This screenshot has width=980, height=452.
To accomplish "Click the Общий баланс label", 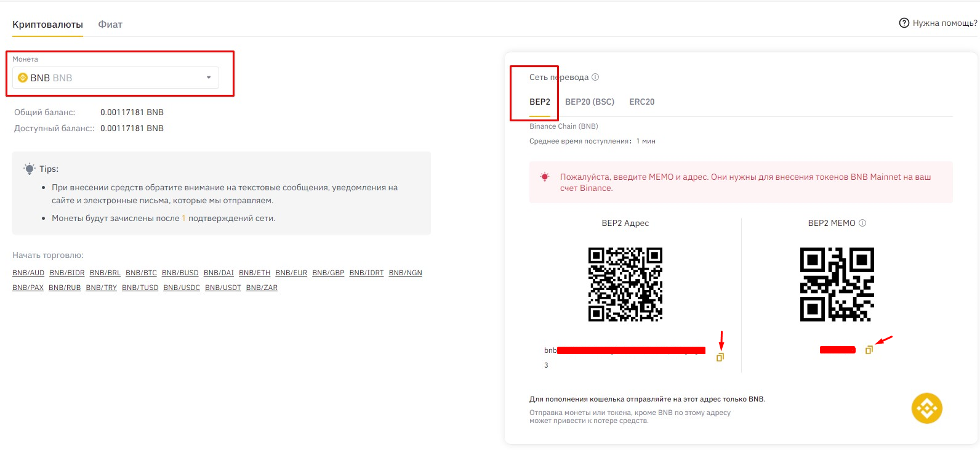I will [x=45, y=112].
